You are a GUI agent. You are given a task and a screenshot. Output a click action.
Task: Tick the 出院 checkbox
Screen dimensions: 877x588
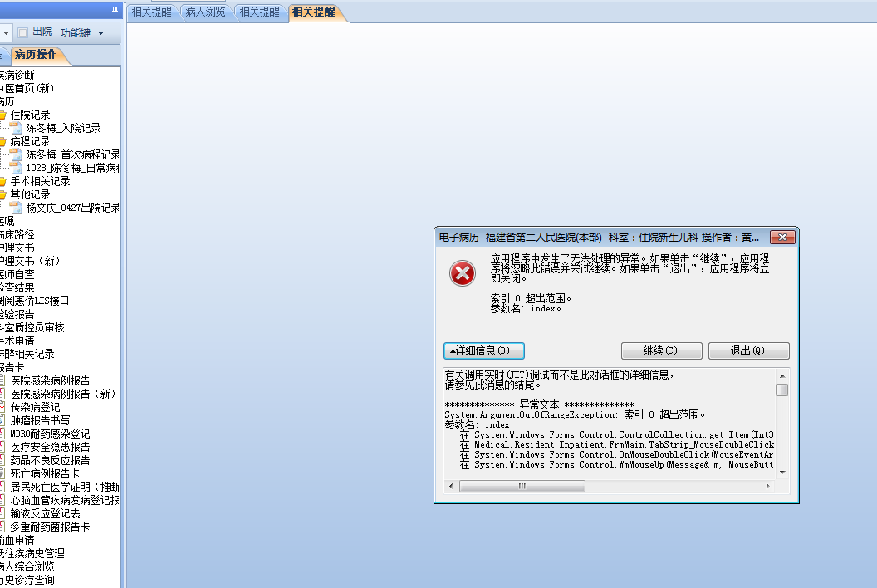click(23, 33)
